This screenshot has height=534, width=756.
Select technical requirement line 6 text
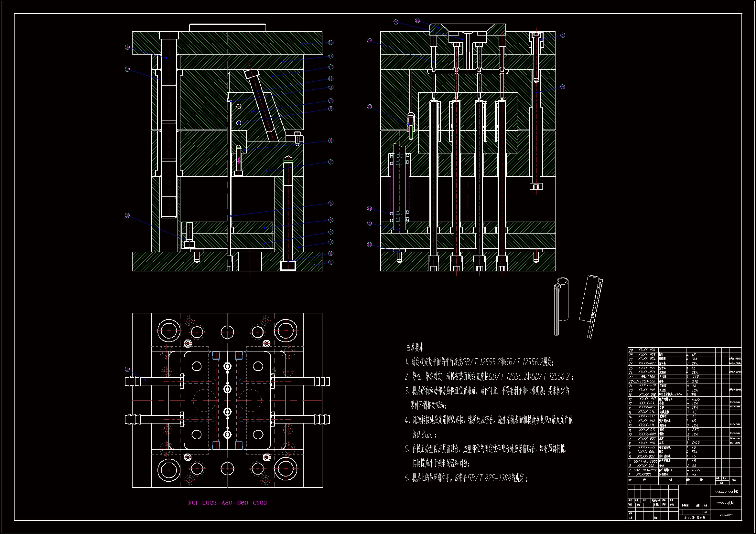click(466, 478)
